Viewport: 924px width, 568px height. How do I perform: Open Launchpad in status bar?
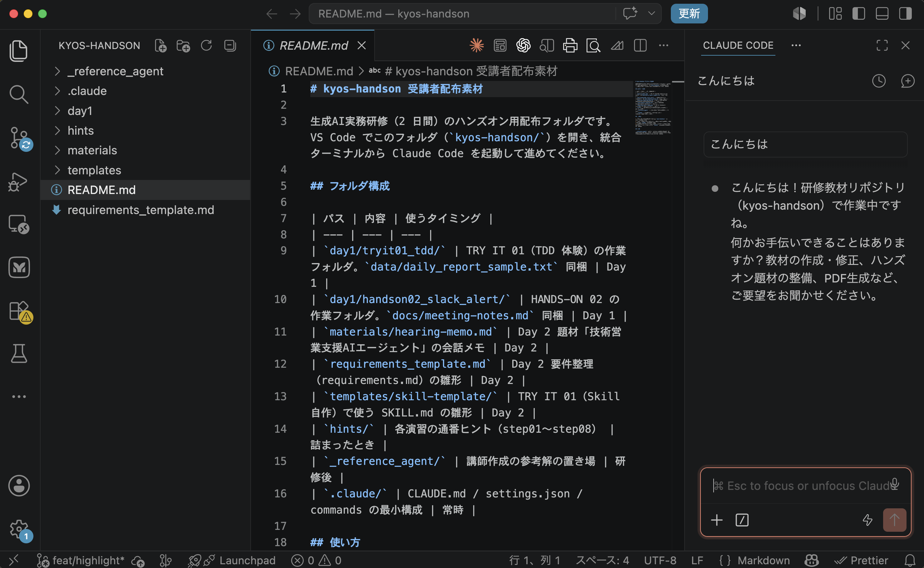click(232, 560)
